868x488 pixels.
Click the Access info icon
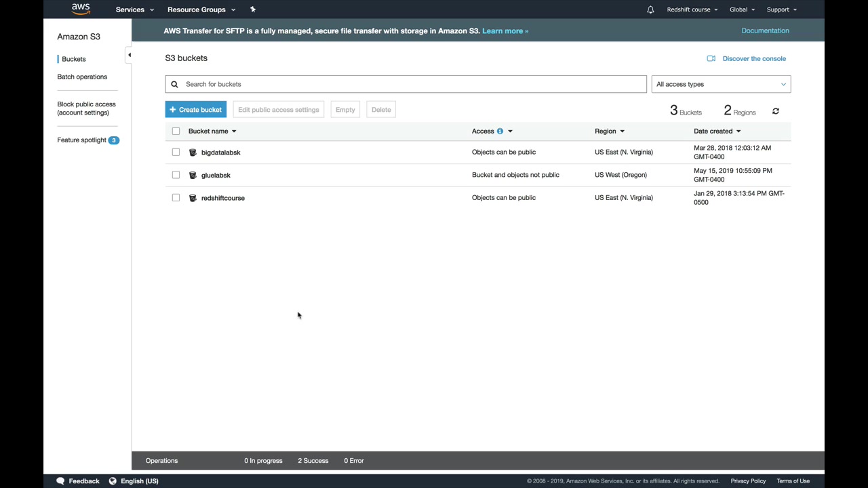coord(500,131)
